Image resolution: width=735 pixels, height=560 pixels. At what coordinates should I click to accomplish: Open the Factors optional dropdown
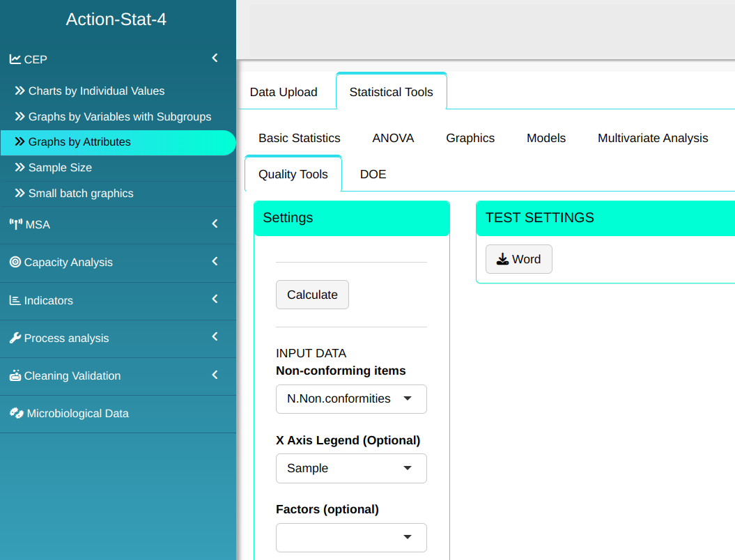click(351, 537)
